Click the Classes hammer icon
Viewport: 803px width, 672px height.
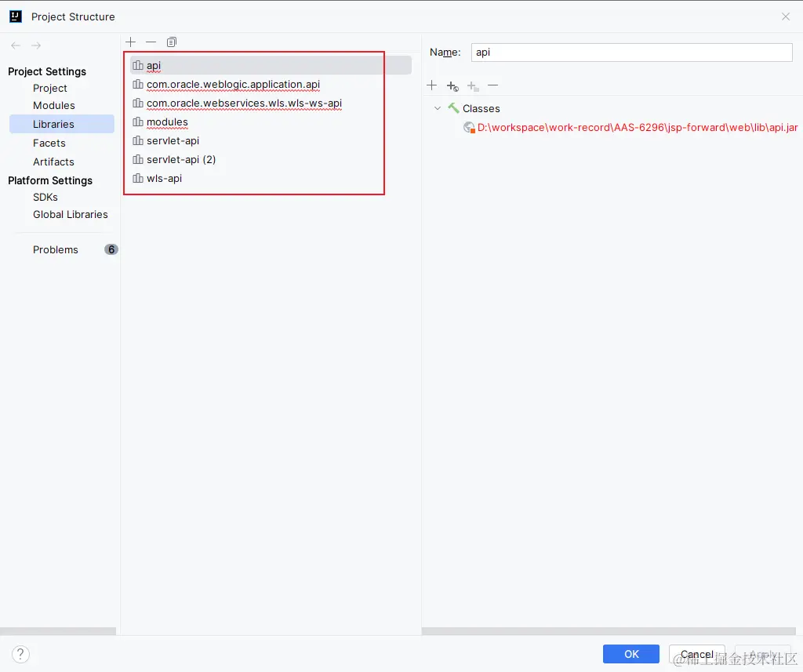[x=453, y=108]
